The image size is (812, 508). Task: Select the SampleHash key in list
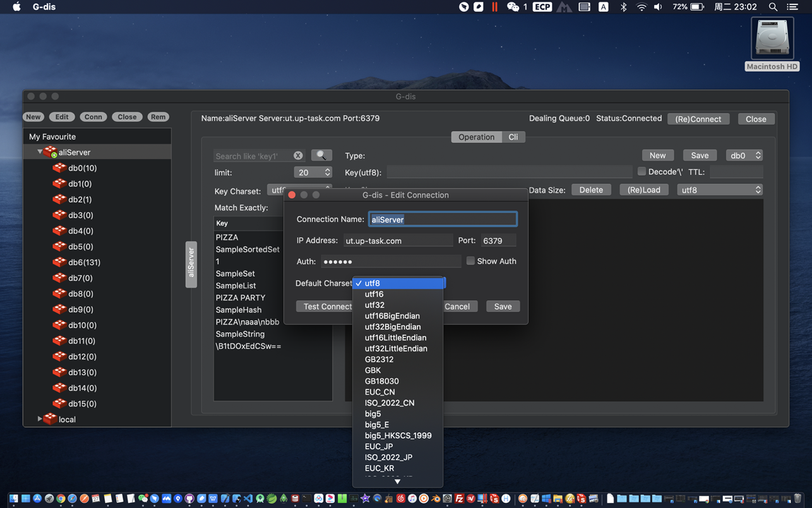pos(239,310)
